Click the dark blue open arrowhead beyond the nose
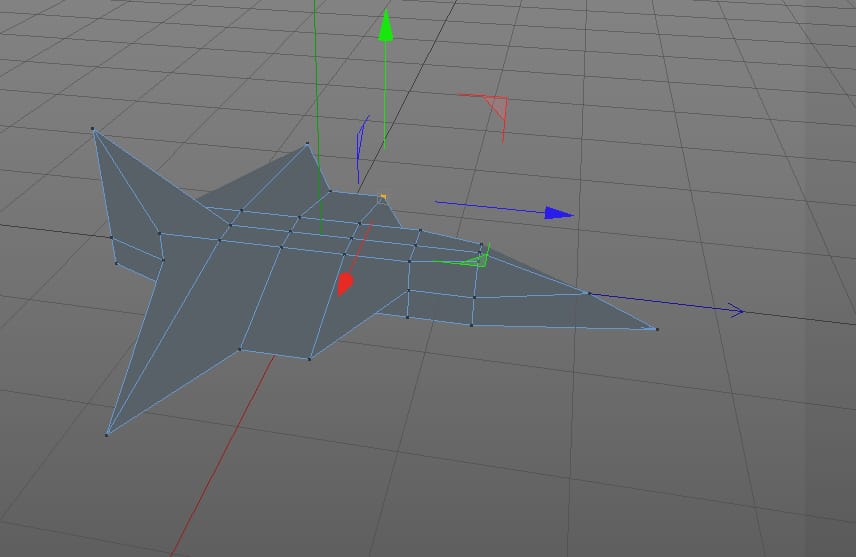Image resolution: width=856 pixels, height=557 pixels. pyautogui.click(x=736, y=310)
